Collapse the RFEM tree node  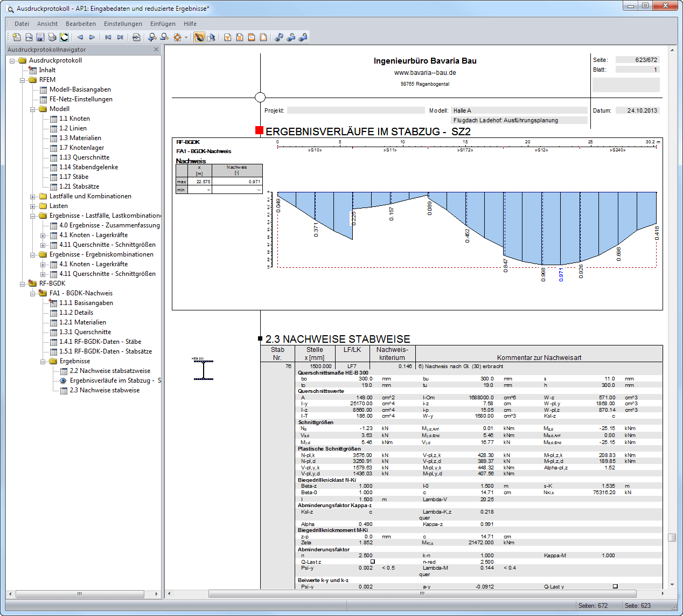[23, 80]
